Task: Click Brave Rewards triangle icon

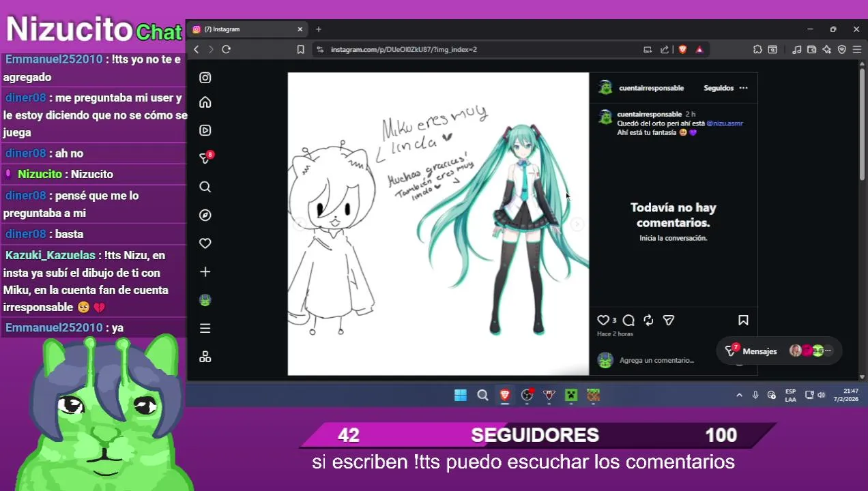Action: point(699,49)
